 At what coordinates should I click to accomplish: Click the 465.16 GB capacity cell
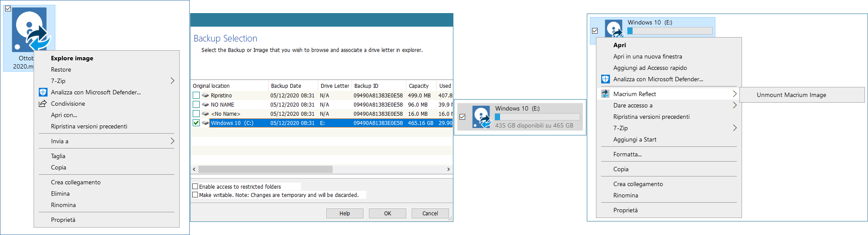(x=421, y=123)
